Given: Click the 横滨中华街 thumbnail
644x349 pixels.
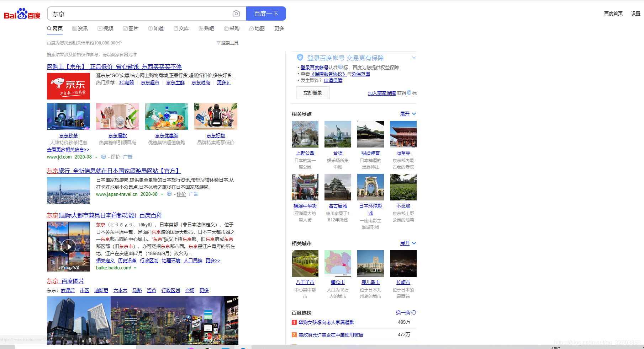Looking at the screenshot, I should point(305,187).
